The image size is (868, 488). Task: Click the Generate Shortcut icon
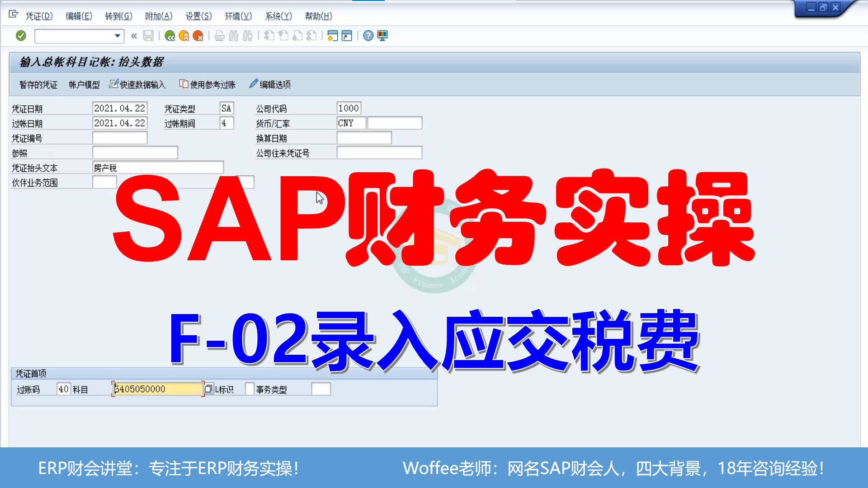[x=347, y=36]
